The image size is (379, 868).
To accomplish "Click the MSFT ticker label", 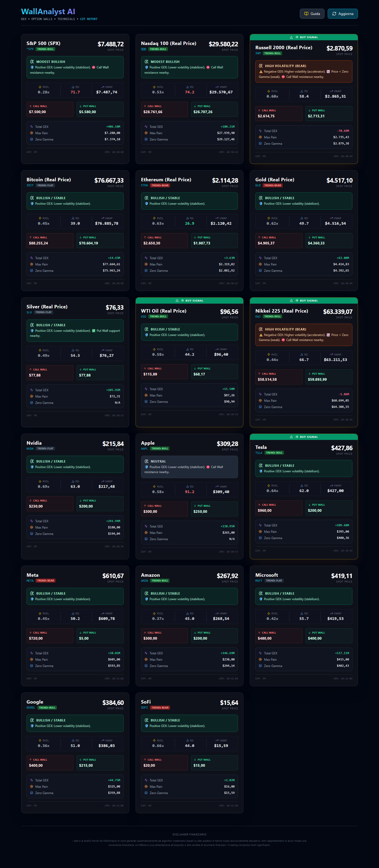I will [259, 581].
